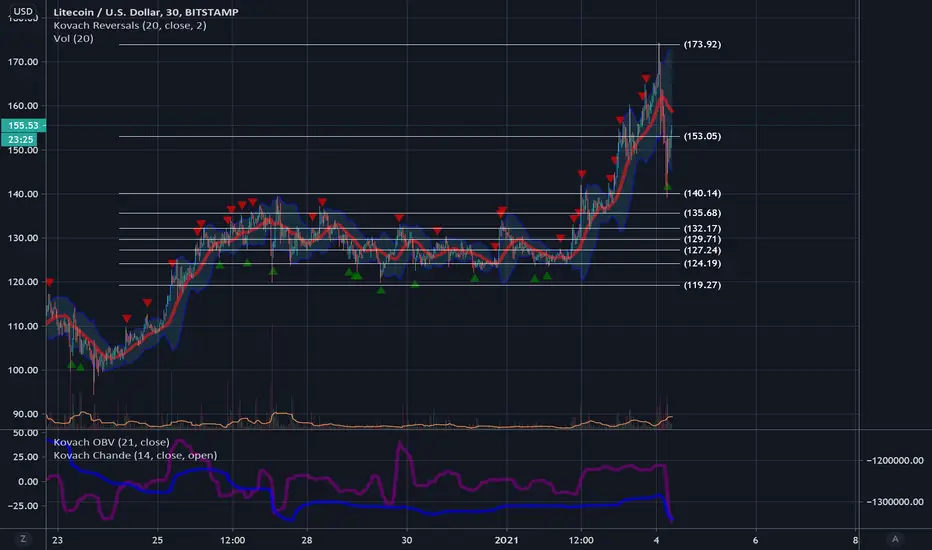
Task: Click the A auto-scale button
Action: coord(895,539)
